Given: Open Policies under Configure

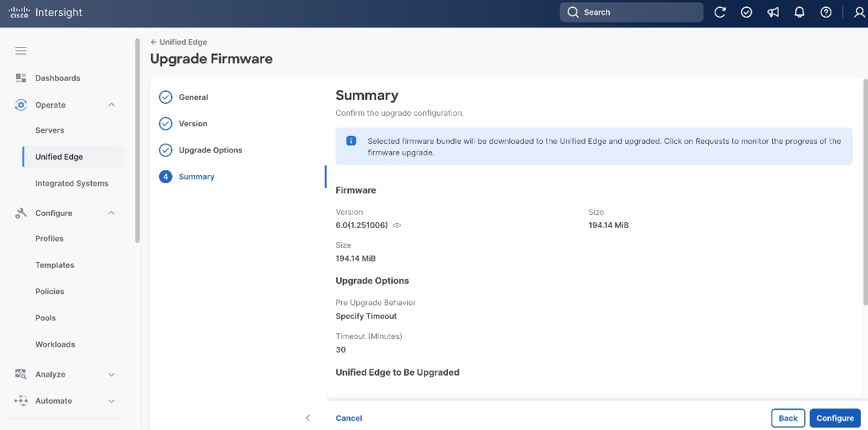Looking at the screenshot, I should (50, 292).
